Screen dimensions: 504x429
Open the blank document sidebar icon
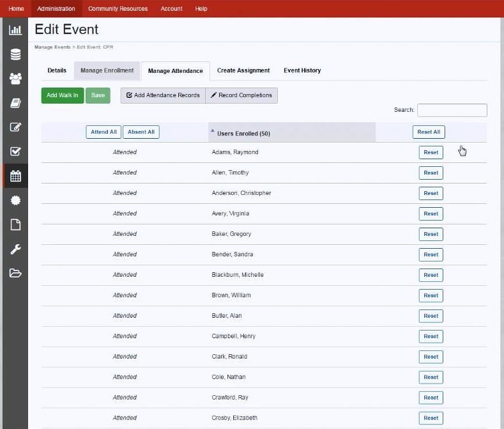click(x=15, y=224)
